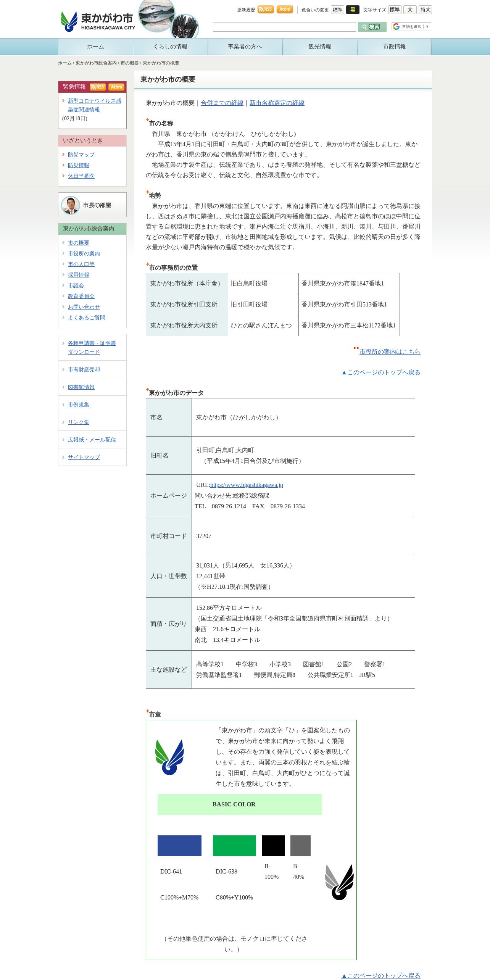Open emergency info RSS feed icon
This screenshot has width=490, height=980.
coord(98,87)
